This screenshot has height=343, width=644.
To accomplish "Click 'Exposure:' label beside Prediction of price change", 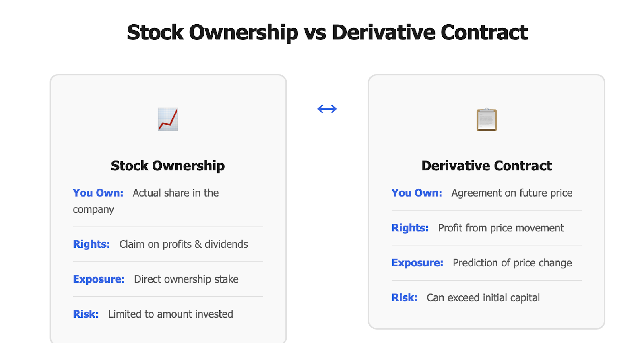I will click(x=417, y=263).
